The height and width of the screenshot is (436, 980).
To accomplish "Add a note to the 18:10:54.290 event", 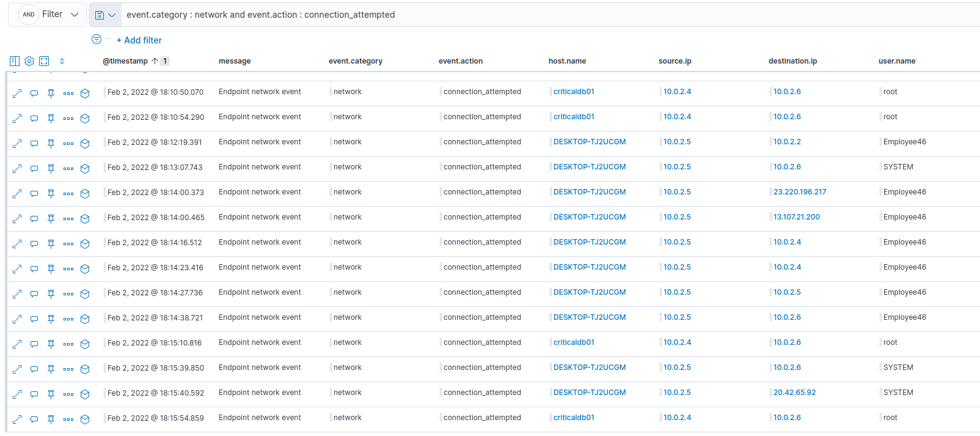I will tap(34, 119).
